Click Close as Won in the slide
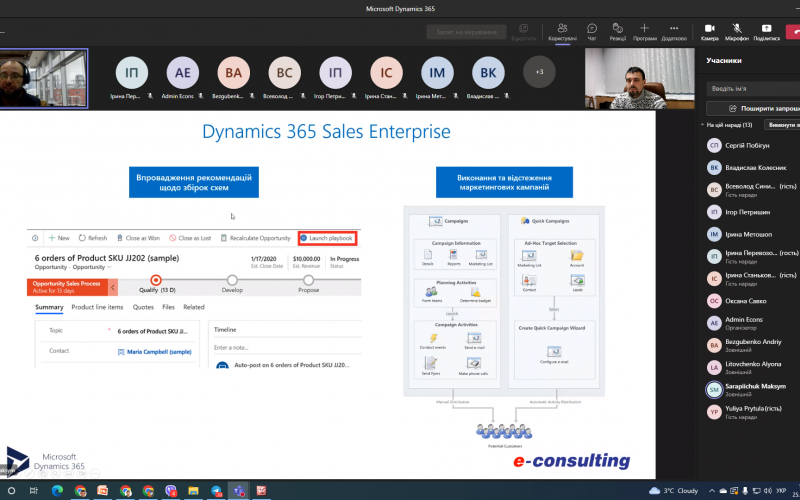The width and height of the screenshot is (800, 500). 138,238
